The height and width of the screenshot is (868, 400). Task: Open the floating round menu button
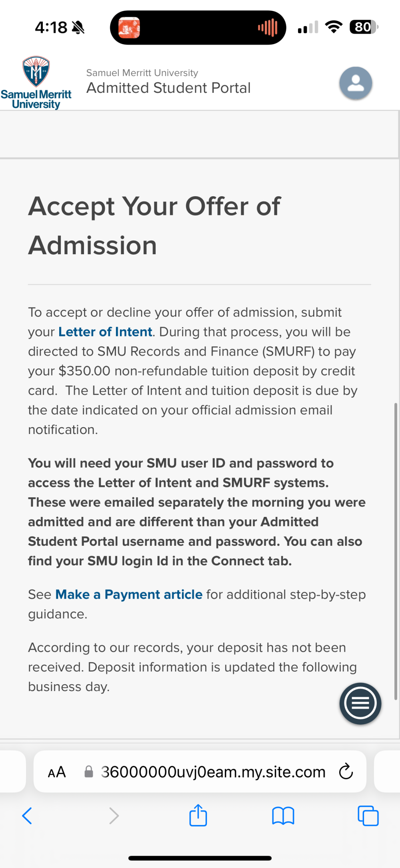point(360,703)
